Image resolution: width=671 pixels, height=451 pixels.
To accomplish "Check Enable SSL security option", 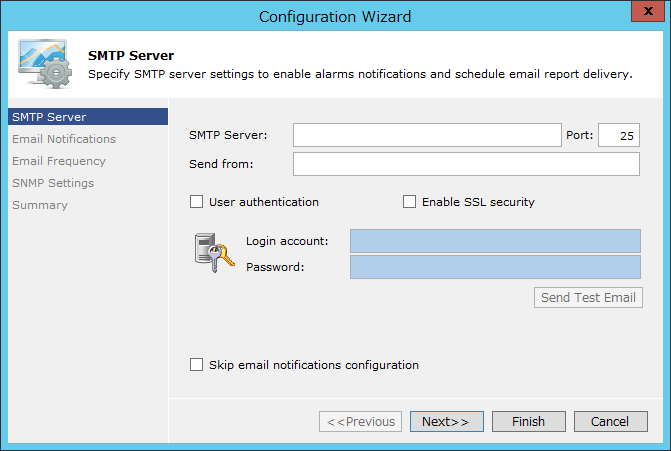I will click(410, 202).
